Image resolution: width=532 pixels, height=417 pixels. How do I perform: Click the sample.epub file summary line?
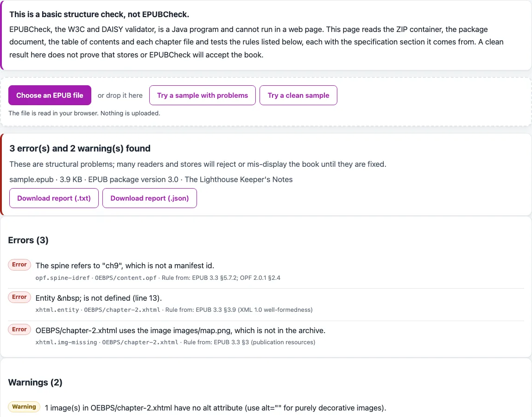pos(151,179)
